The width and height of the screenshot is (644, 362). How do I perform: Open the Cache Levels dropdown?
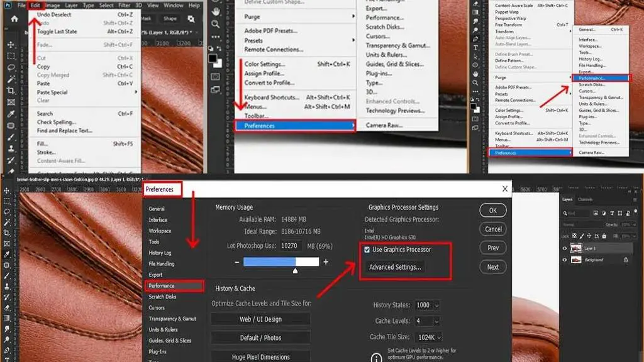[x=436, y=321]
